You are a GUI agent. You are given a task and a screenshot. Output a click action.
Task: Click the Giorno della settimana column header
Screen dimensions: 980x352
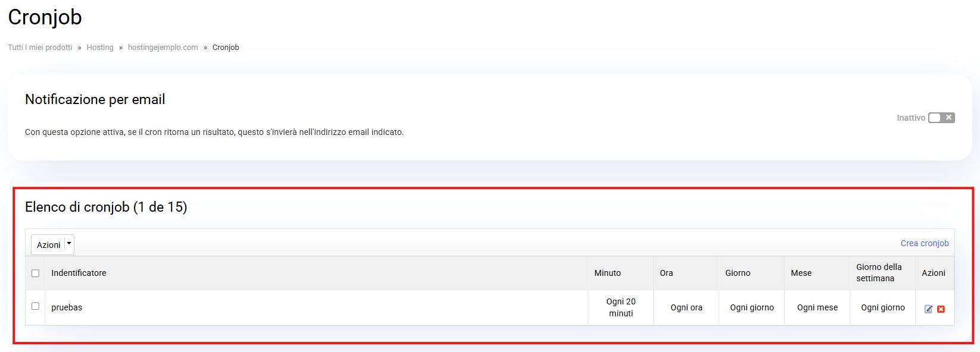click(x=879, y=273)
